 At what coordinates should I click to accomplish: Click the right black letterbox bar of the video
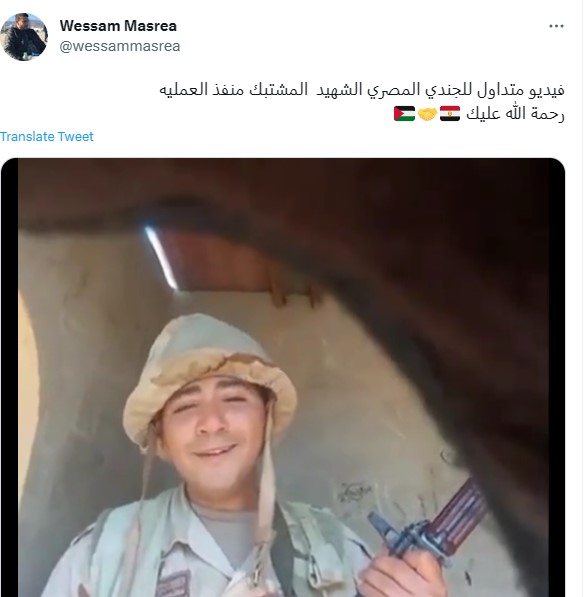556,377
